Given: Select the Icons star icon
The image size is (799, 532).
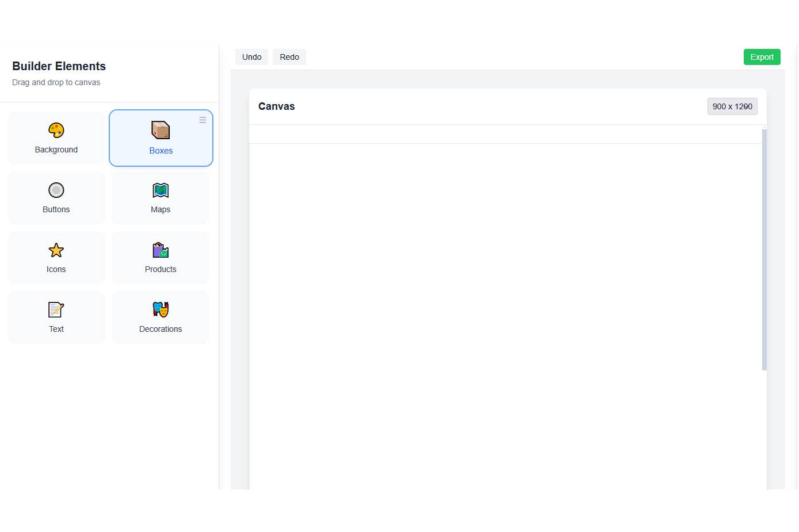Looking at the screenshot, I should tap(56, 250).
